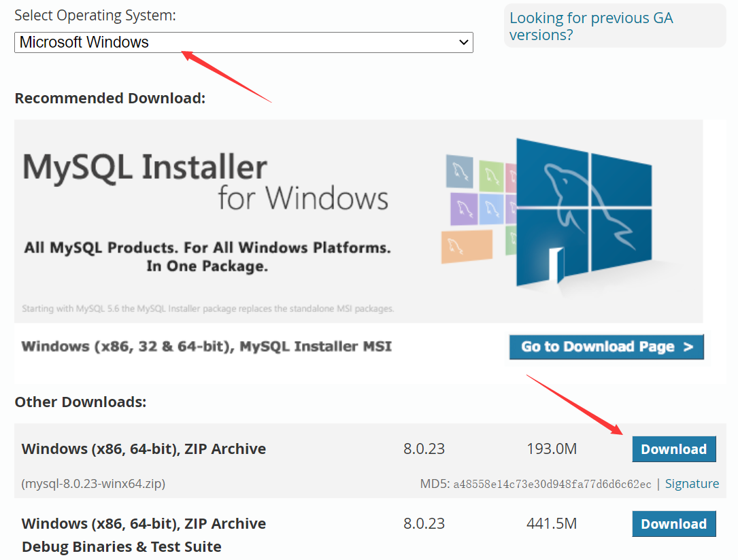Click the Signature link for the ZIP archive

point(692,483)
